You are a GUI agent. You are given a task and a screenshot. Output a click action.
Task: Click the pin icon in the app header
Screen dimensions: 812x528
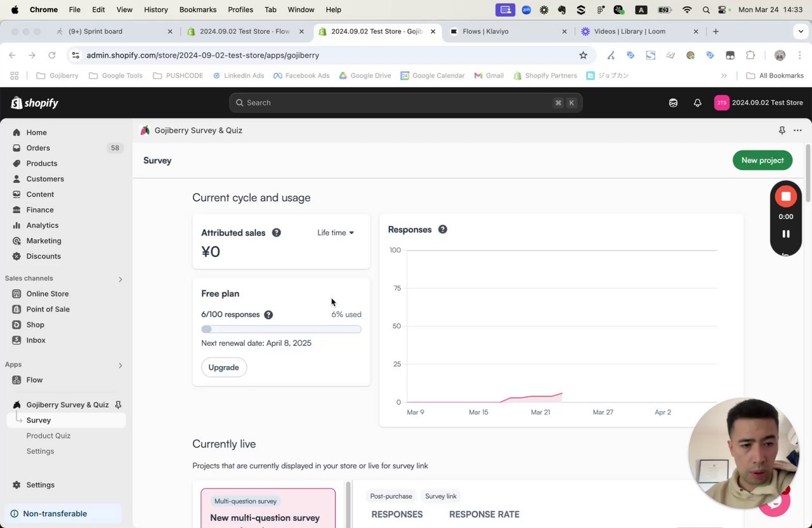[x=782, y=131]
